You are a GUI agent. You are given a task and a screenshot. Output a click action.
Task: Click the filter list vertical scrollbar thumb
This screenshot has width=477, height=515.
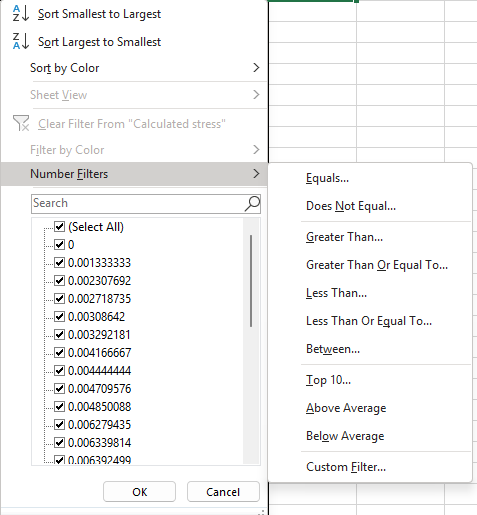251,281
